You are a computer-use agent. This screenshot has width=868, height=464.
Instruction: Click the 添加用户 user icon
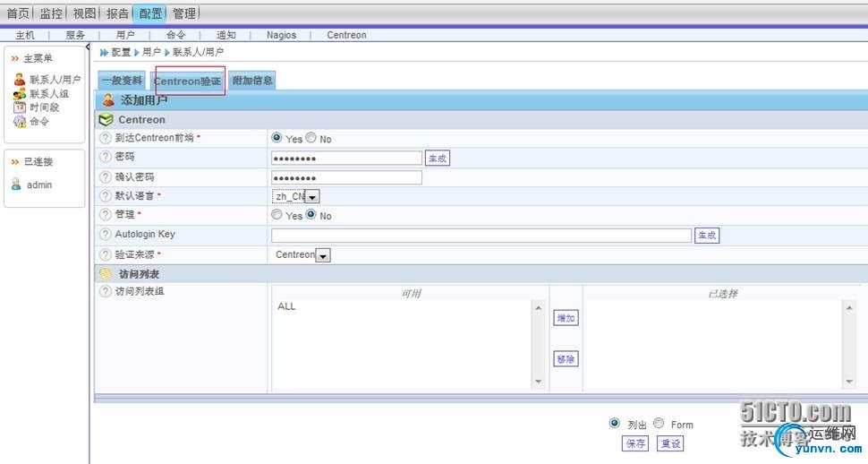pos(108,100)
